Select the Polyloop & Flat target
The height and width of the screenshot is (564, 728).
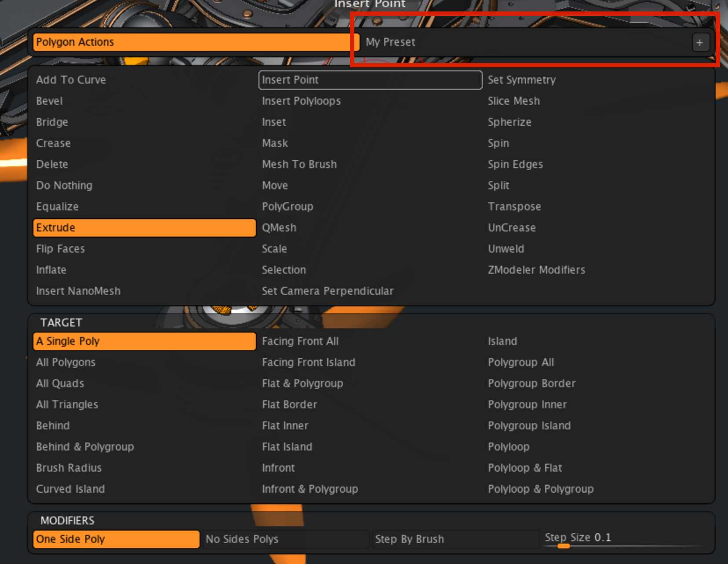(x=524, y=468)
